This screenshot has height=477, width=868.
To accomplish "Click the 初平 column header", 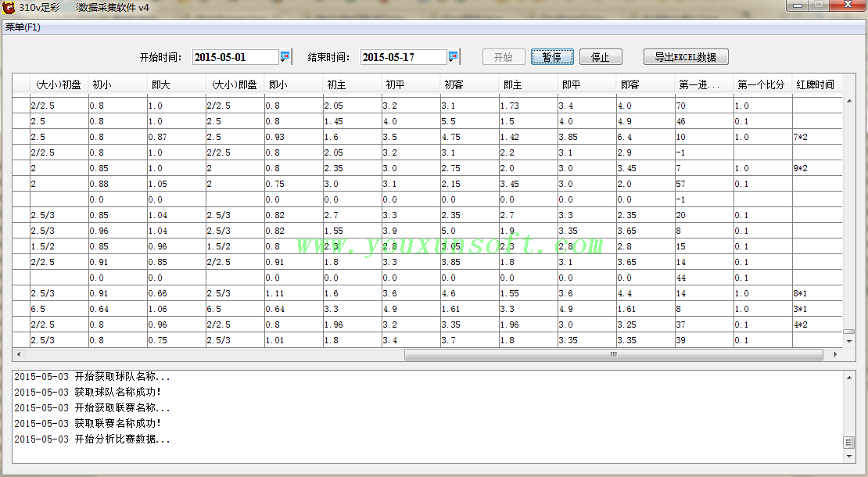I will 411,84.
